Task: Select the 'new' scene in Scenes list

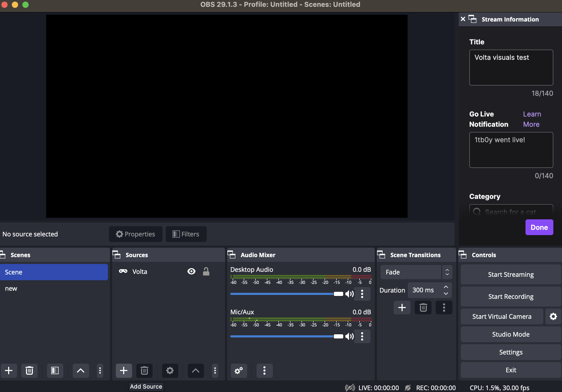Action: (x=11, y=288)
